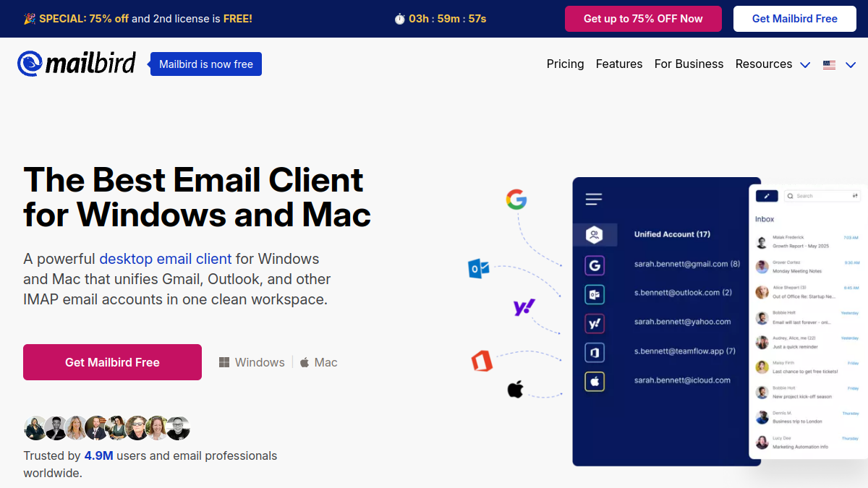The height and width of the screenshot is (488, 868).
Task: Choose the Mac download option
Action: 318,362
